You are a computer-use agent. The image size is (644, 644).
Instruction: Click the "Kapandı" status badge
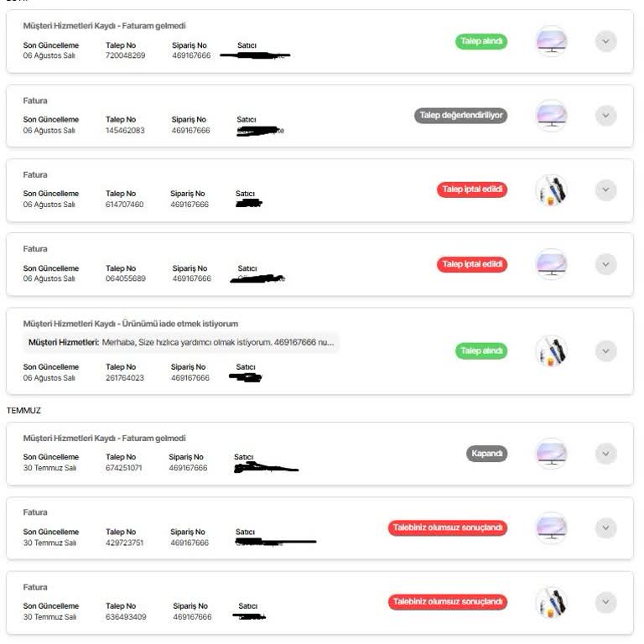(486, 454)
